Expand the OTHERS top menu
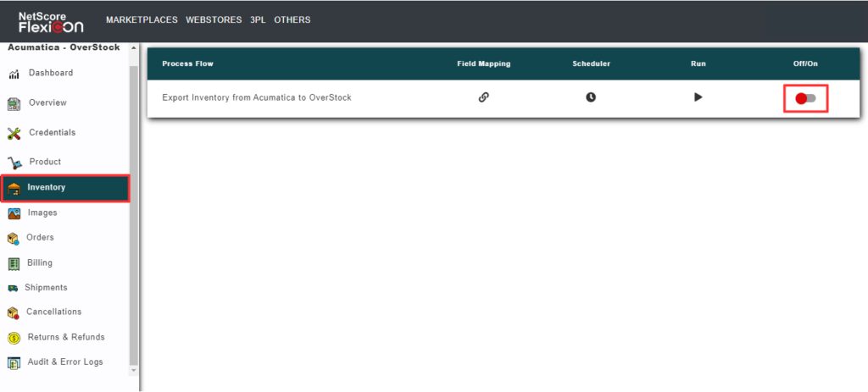Screen dimensions: 868x392 point(292,19)
